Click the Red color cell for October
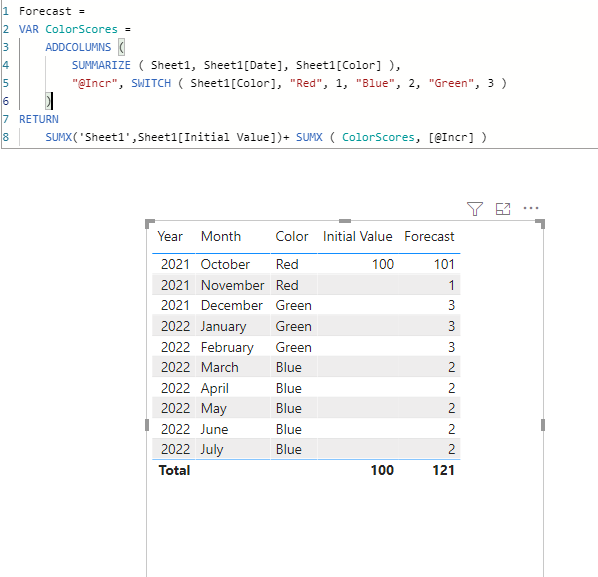Image resolution: width=598 pixels, height=577 pixels. pyautogui.click(x=287, y=264)
